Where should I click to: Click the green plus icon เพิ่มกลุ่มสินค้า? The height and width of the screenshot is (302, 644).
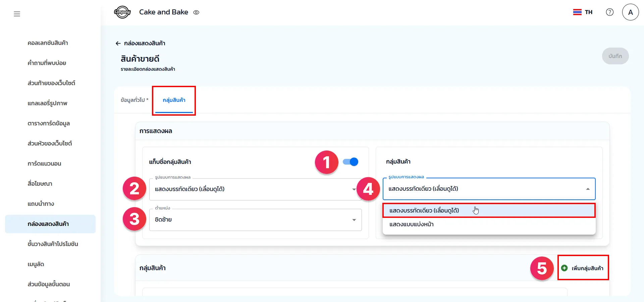565,268
